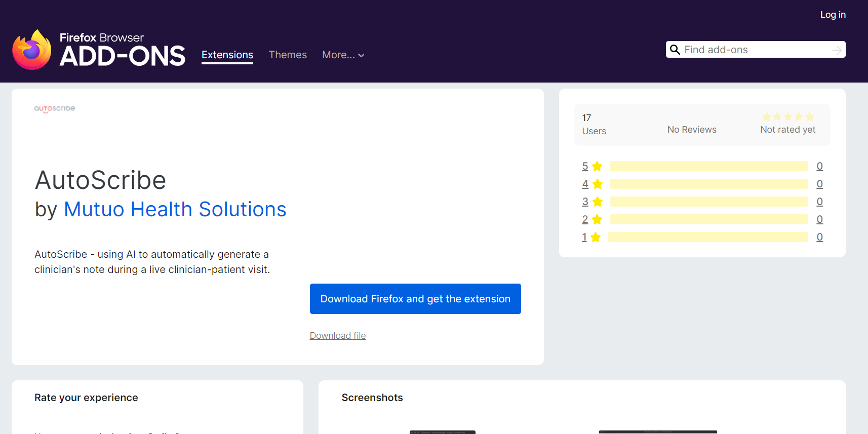Open the 3 star reviews link
Viewport: 868px width, 434px height.
click(x=585, y=202)
